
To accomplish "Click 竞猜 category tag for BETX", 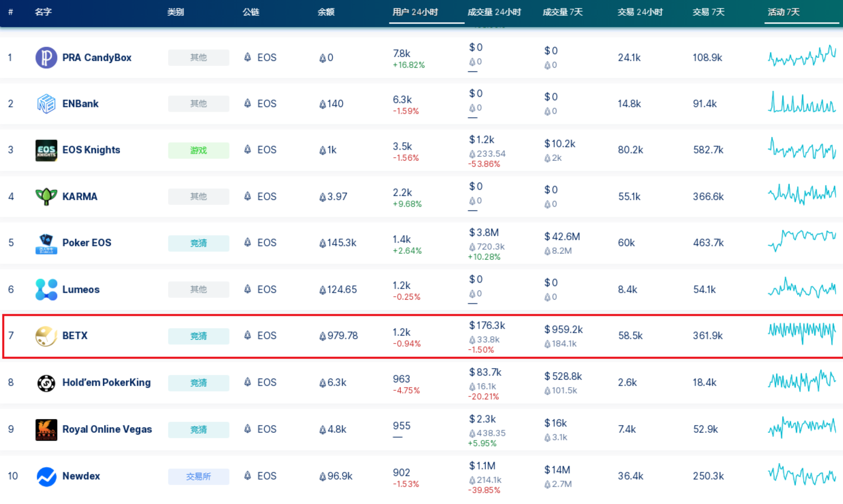I will pyautogui.click(x=199, y=336).
